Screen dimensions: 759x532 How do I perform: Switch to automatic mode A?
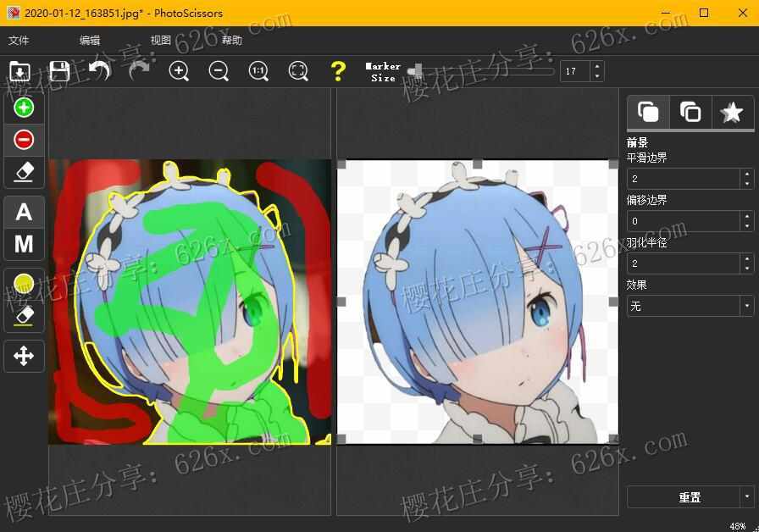point(24,212)
